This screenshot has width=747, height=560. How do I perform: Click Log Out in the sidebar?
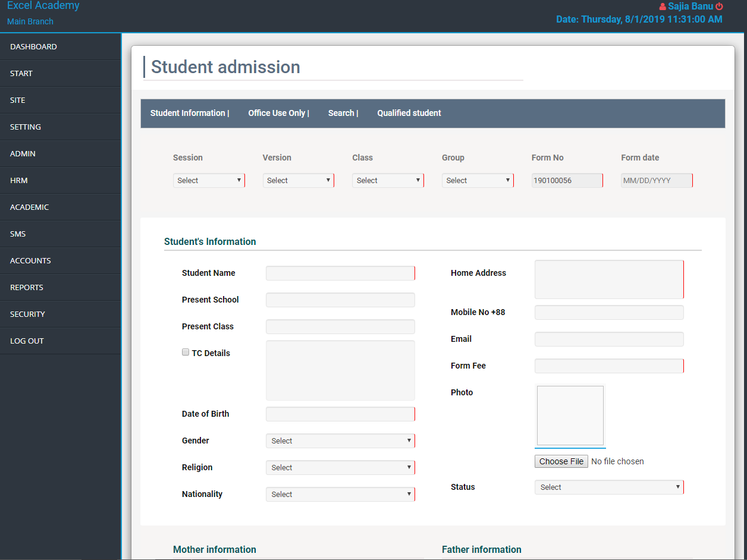pyautogui.click(x=27, y=341)
